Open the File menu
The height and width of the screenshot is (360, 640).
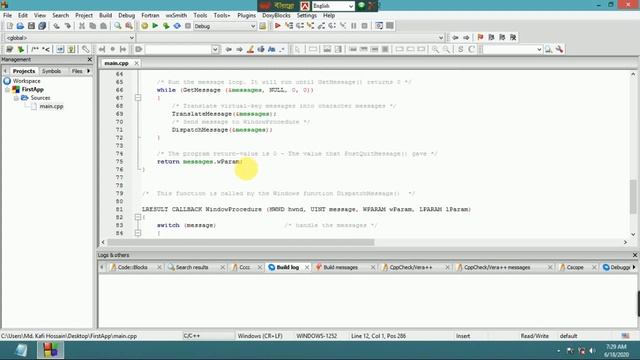coord(7,15)
